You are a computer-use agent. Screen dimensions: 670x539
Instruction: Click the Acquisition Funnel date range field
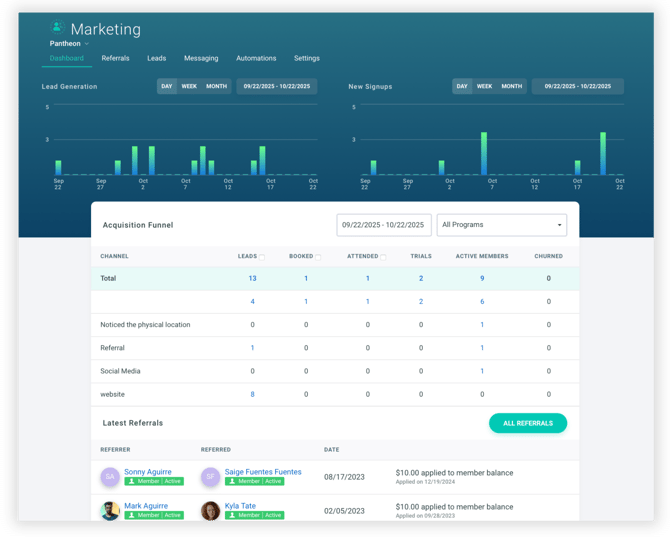(384, 225)
